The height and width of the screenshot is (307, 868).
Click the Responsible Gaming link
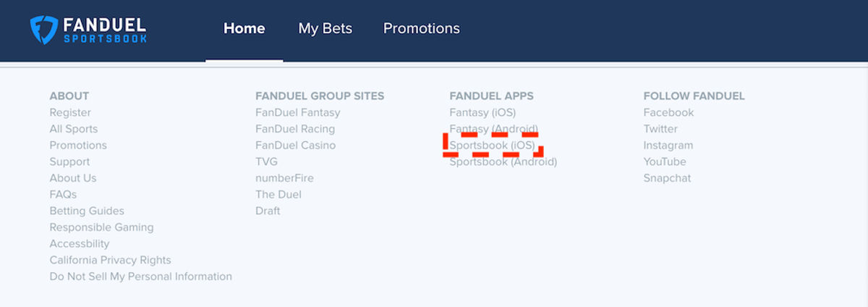tap(102, 227)
